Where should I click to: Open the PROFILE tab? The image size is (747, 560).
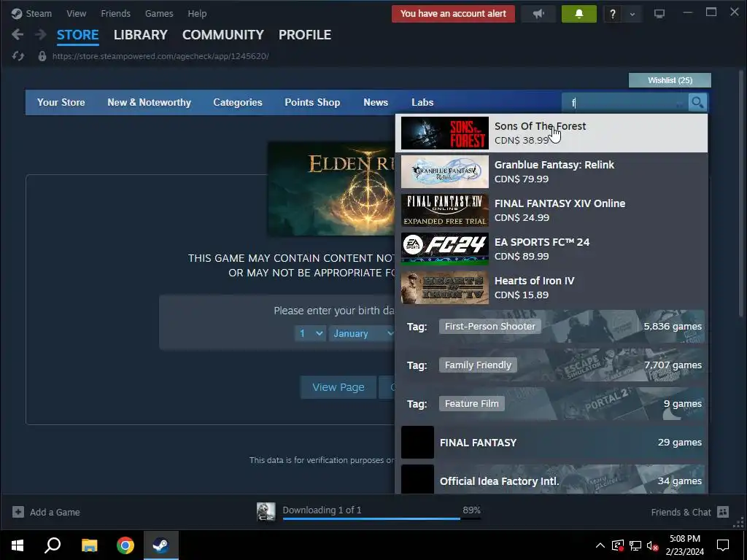(x=305, y=35)
